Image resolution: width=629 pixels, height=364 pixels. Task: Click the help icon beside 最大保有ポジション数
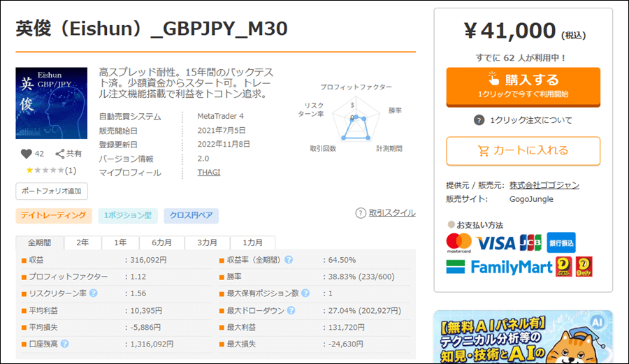click(305, 293)
